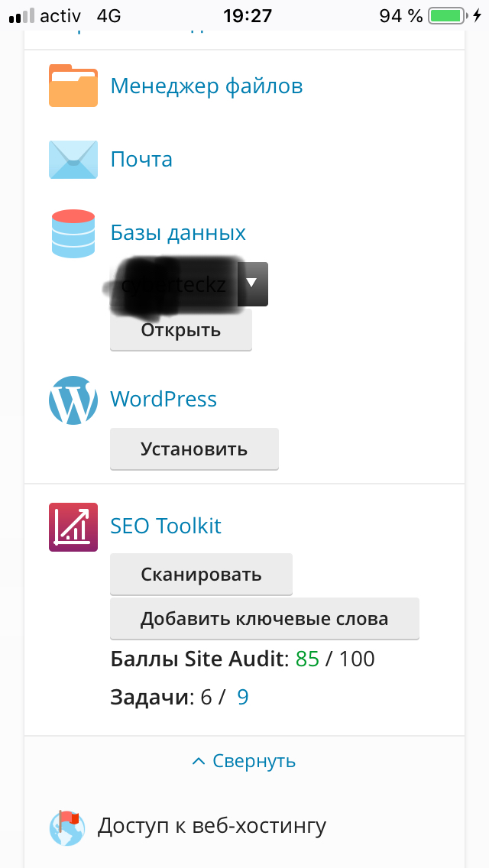Collapse the section with Свернуть
The height and width of the screenshot is (868, 489).
point(244,761)
